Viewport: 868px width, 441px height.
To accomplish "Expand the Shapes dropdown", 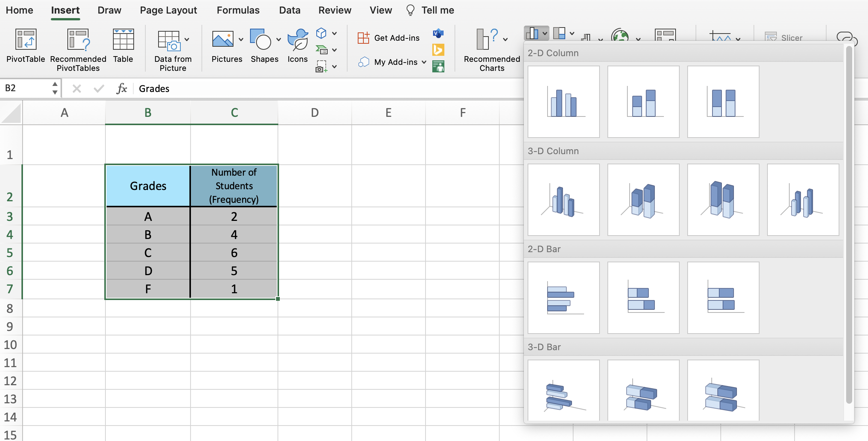I will pyautogui.click(x=278, y=39).
